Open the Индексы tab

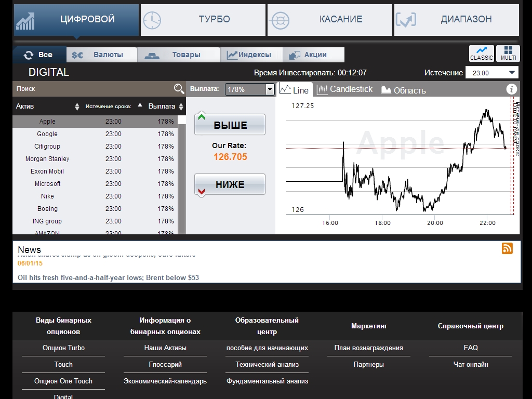pyautogui.click(x=251, y=55)
